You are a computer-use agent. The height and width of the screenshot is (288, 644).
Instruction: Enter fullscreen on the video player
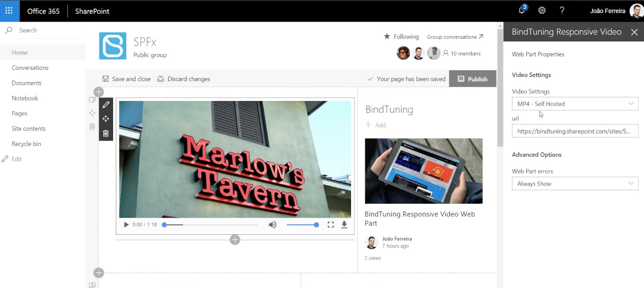coord(331,224)
